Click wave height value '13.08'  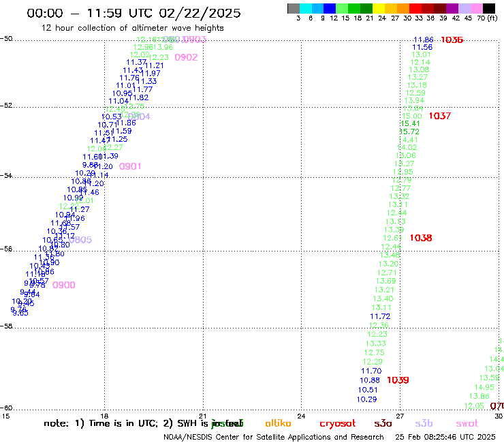419,70
